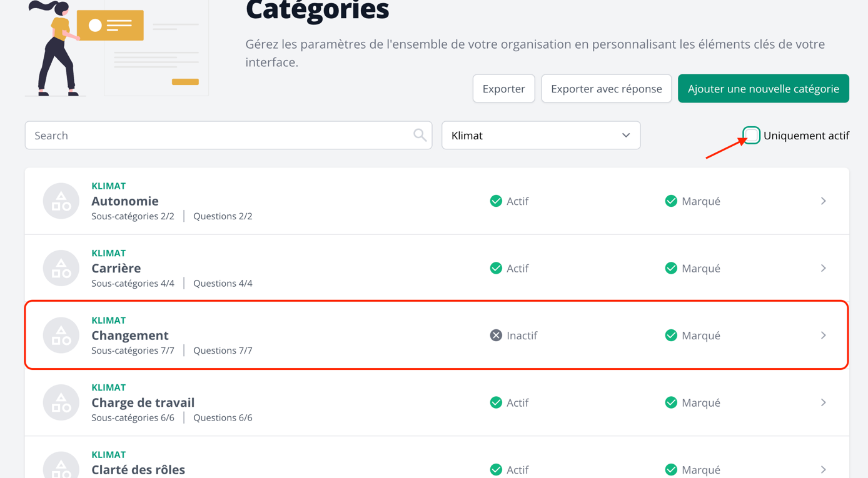Image resolution: width=868 pixels, height=478 pixels.
Task: Click the Actif checkmark for Clarté des rôles
Action: tap(496, 470)
